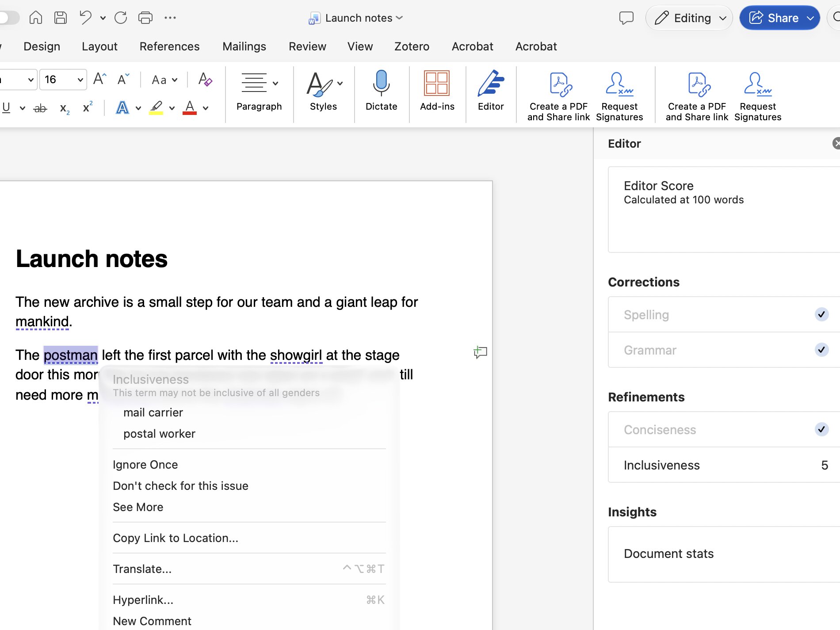Screen dimensions: 840x630
Task: Expand the Launch notes title dropdown
Action: 399,18
